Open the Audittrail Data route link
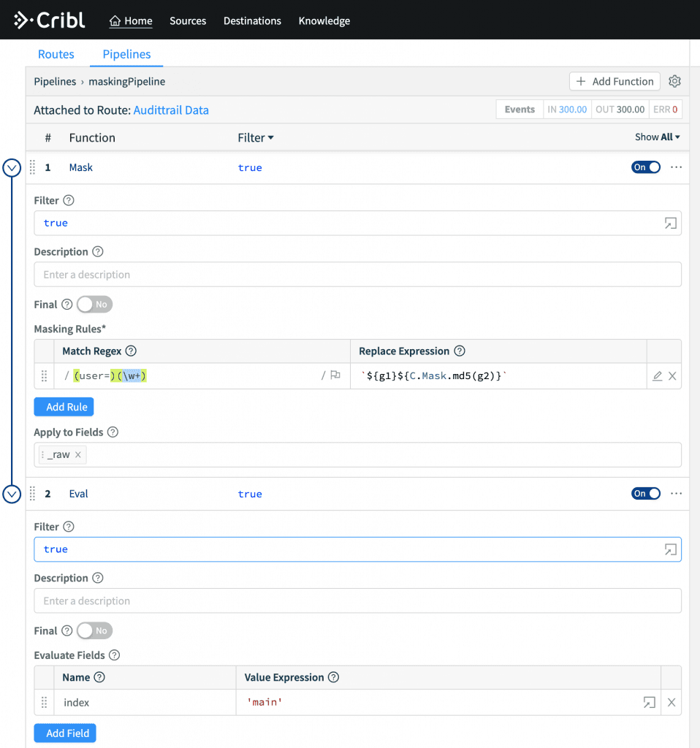This screenshot has width=700, height=748. coord(171,110)
